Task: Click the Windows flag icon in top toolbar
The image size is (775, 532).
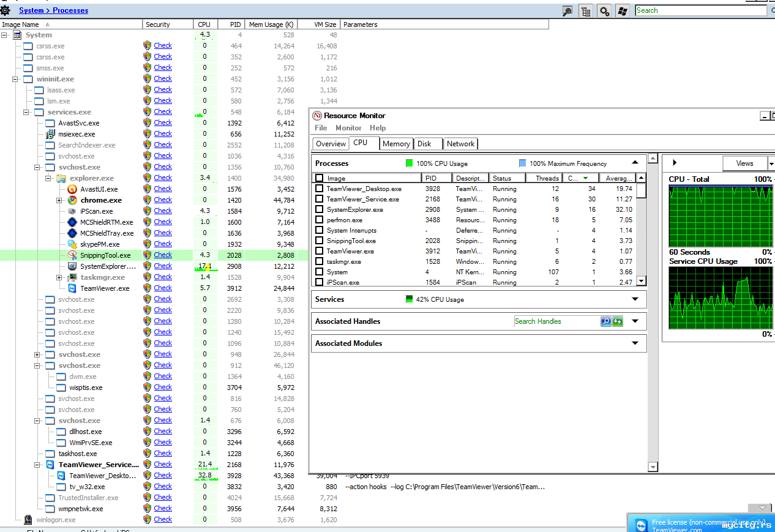Action: [x=623, y=10]
